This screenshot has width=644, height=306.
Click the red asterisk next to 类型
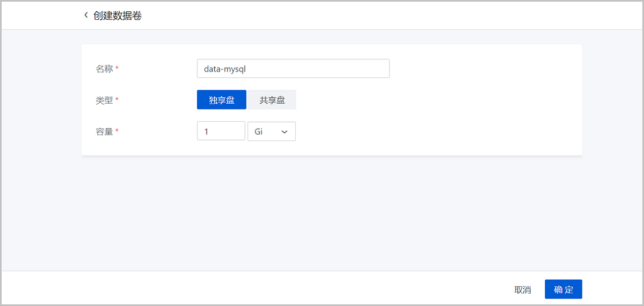tap(117, 100)
